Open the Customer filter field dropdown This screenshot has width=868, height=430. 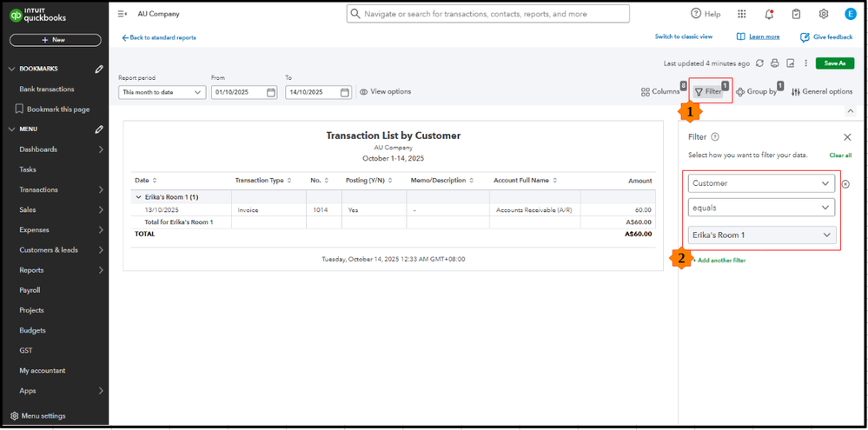point(762,183)
